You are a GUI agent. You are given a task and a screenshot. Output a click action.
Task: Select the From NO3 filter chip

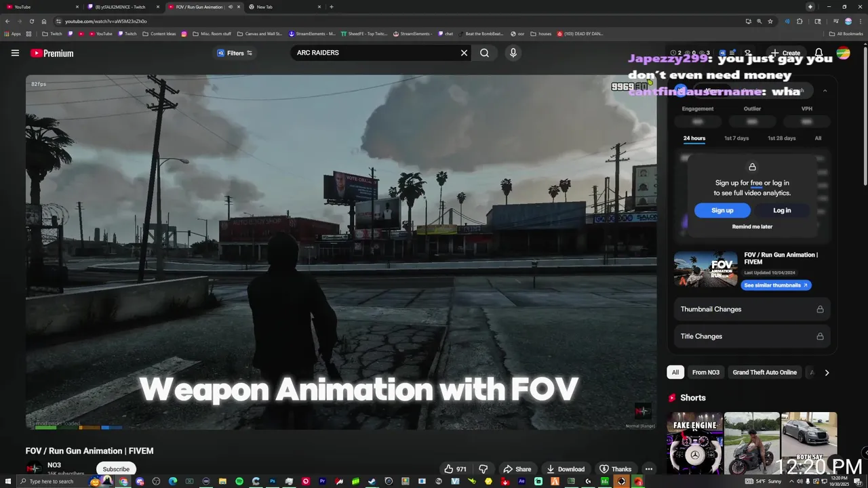[705, 372]
